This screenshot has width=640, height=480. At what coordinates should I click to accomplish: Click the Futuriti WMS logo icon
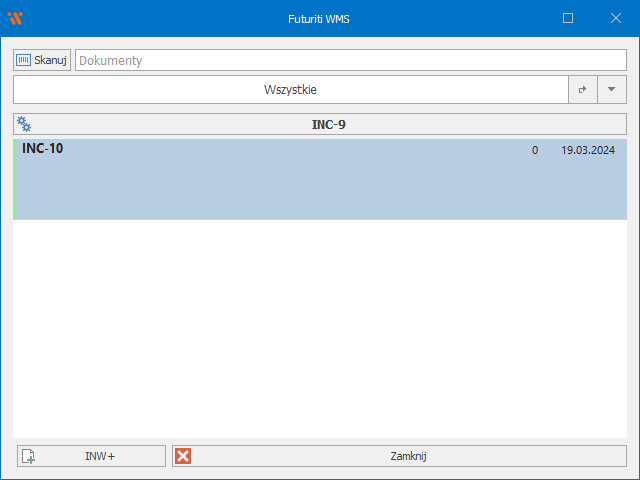[14, 18]
